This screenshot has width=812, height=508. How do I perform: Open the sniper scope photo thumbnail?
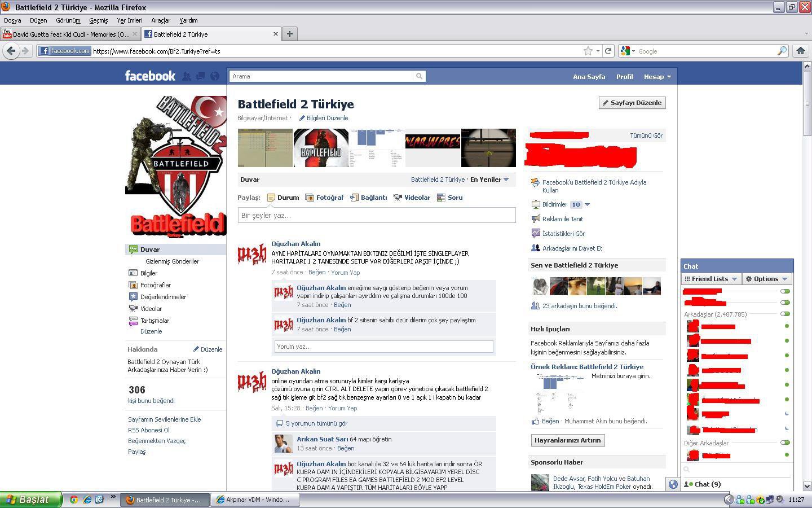tap(488, 148)
